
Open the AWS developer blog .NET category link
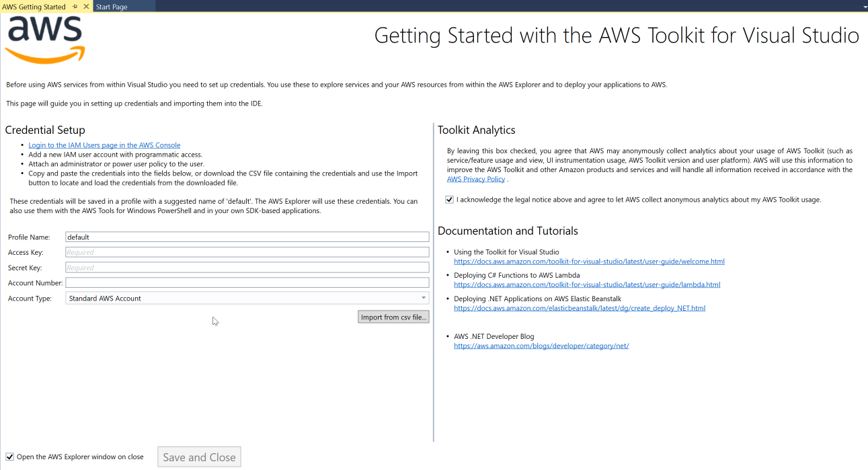coord(541,346)
